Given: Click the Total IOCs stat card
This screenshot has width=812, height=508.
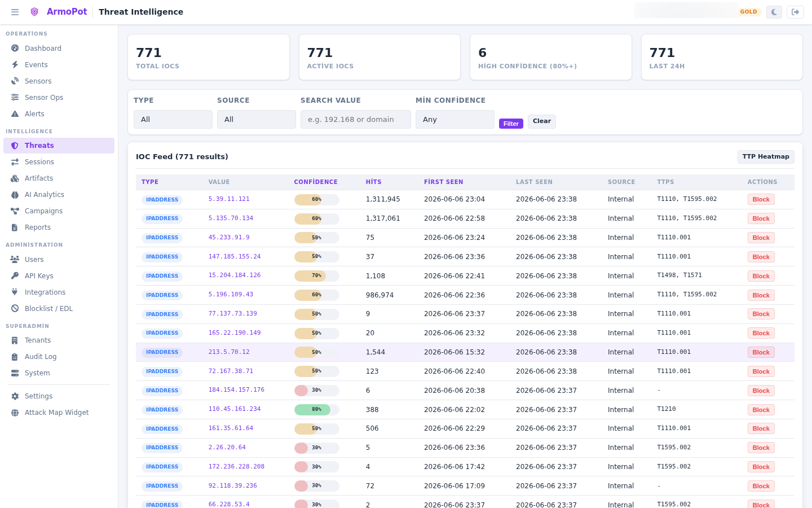Looking at the screenshot, I should 209,57.
